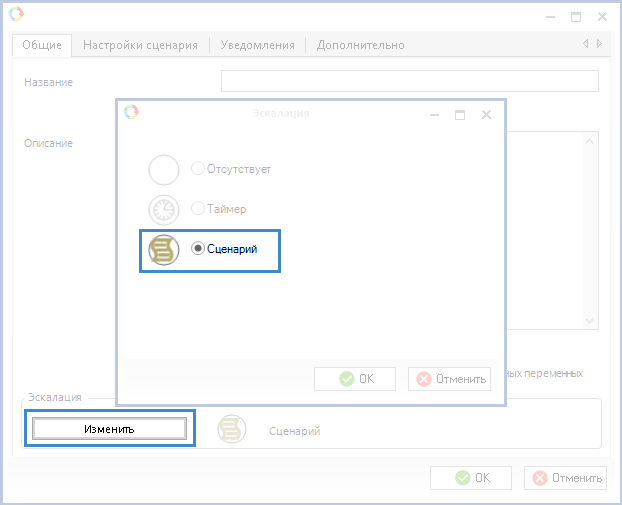Viewport: 622px width, 505px height.
Task: Open the Дополнительно tab
Action: (361, 45)
